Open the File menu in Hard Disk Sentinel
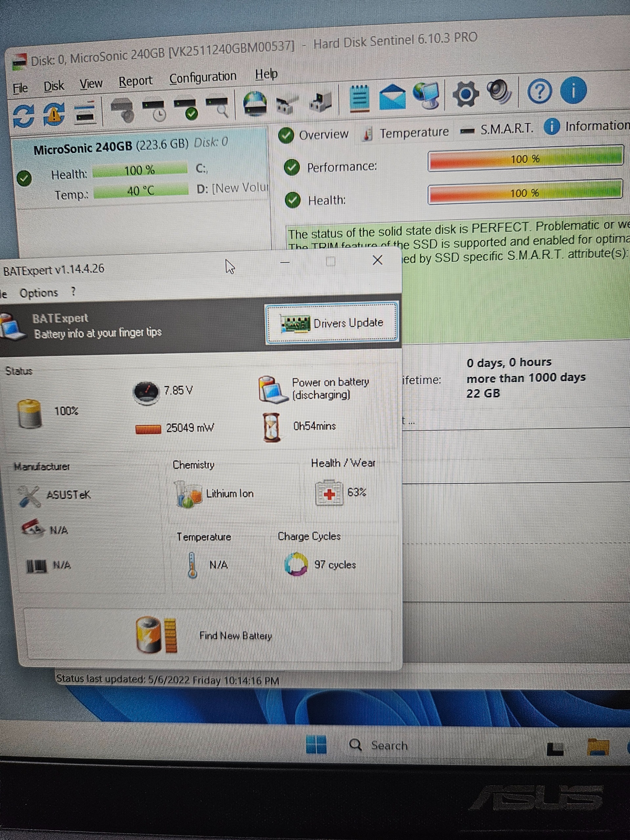The height and width of the screenshot is (840, 630). coord(20,88)
